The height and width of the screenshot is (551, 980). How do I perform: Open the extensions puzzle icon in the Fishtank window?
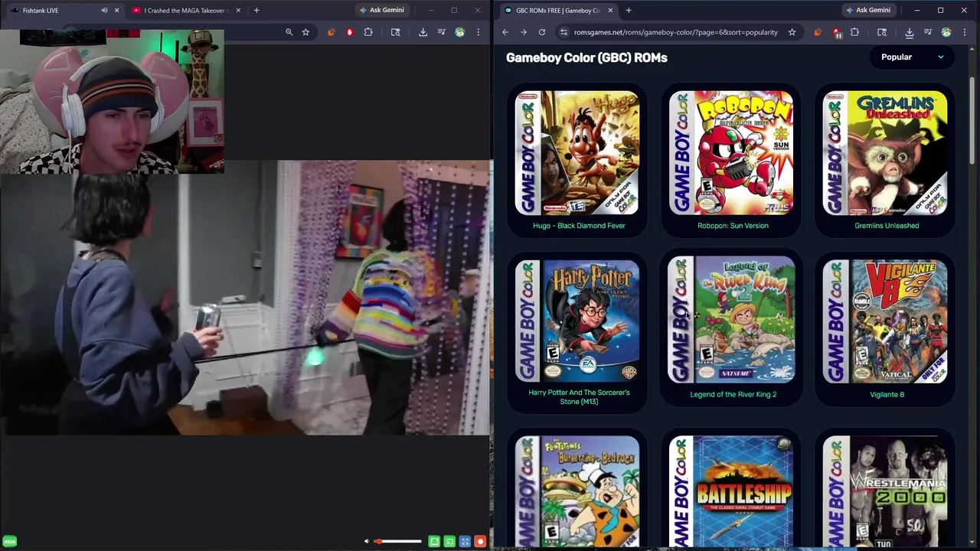point(368,32)
